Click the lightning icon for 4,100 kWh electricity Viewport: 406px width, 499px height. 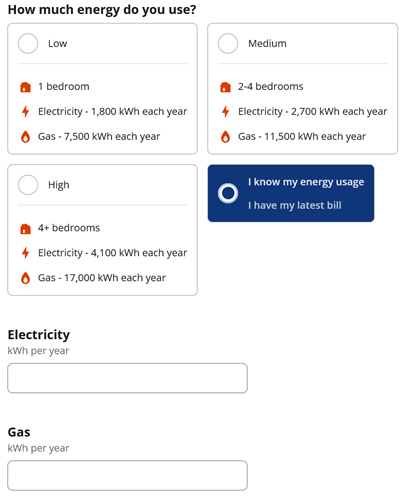25,253
